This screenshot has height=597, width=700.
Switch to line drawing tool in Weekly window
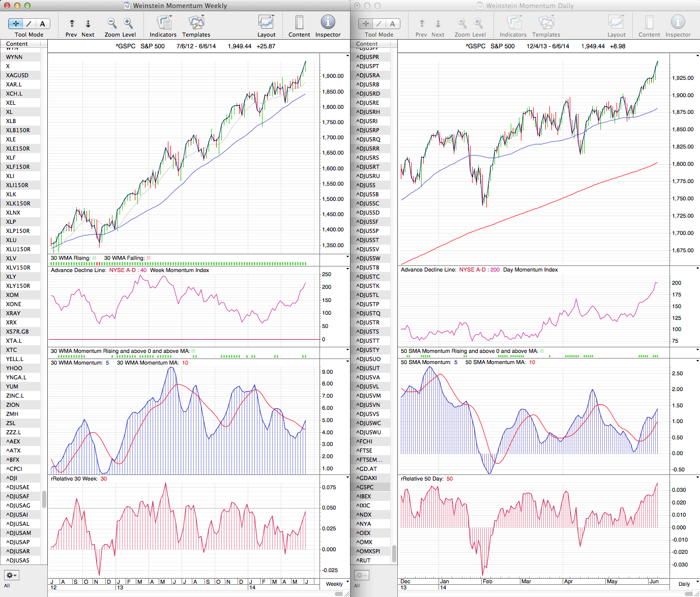coord(29,23)
